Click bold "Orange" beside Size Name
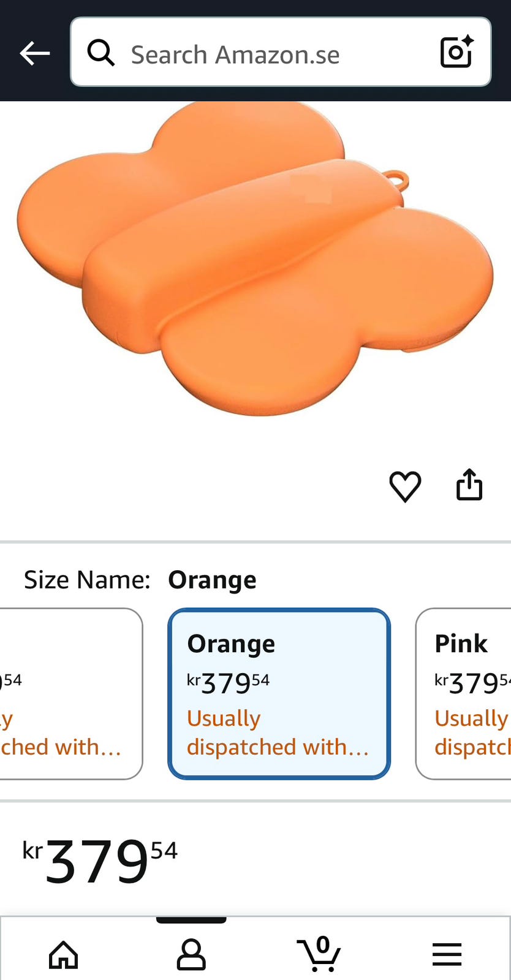The height and width of the screenshot is (980, 511). 212,579
